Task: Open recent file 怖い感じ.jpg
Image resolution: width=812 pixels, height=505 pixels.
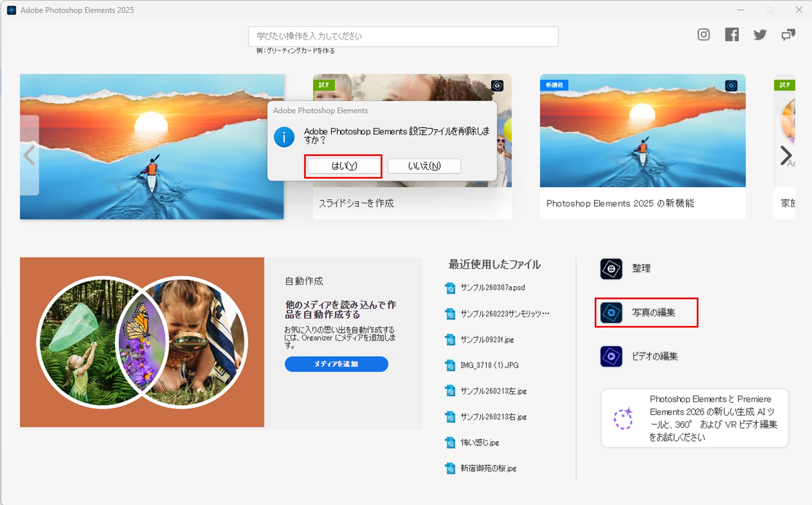Action: tap(479, 443)
